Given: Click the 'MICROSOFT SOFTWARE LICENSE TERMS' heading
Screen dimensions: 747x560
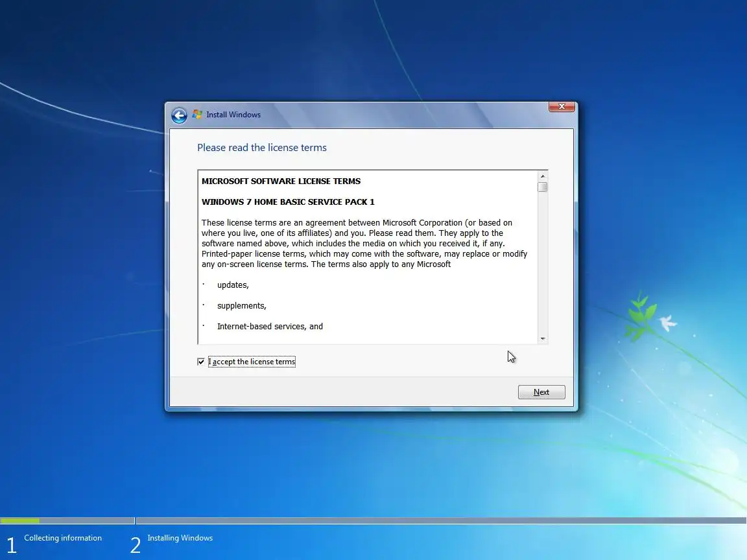Looking at the screenshot, I should coord(281,181).
